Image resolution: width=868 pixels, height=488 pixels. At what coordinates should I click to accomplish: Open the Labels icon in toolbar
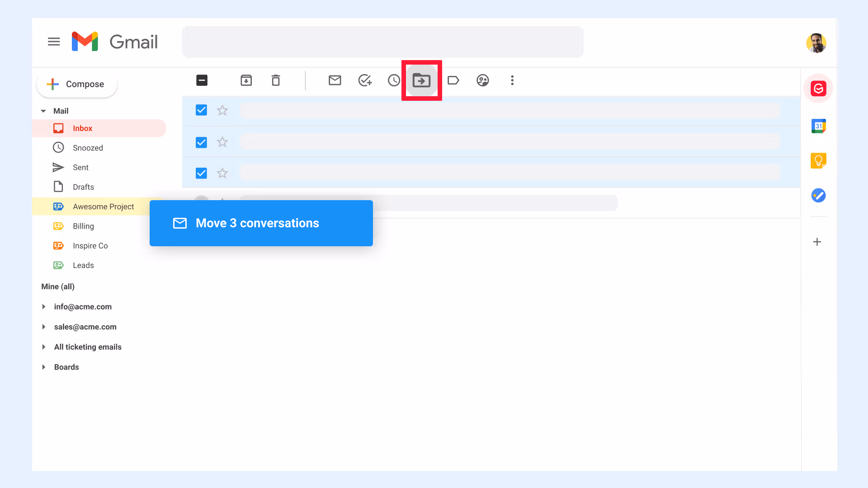click(x=453, y=80)
